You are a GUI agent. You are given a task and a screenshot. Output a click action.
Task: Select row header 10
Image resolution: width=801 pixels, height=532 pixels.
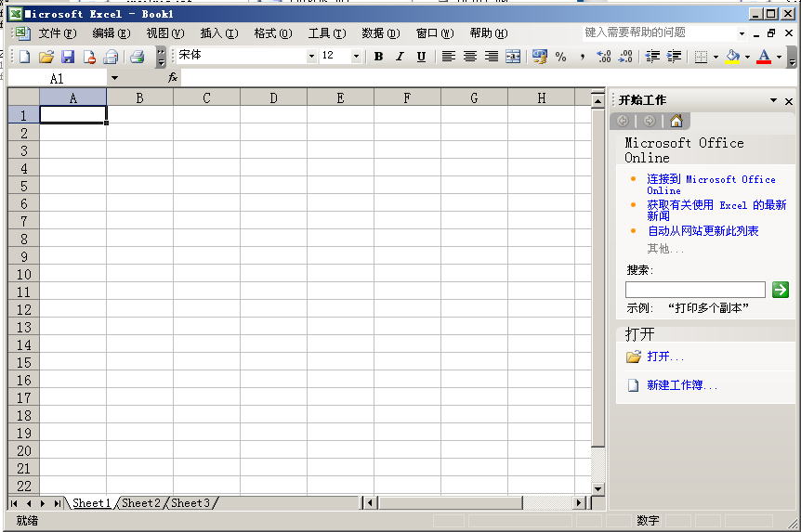tap(23, 275)
